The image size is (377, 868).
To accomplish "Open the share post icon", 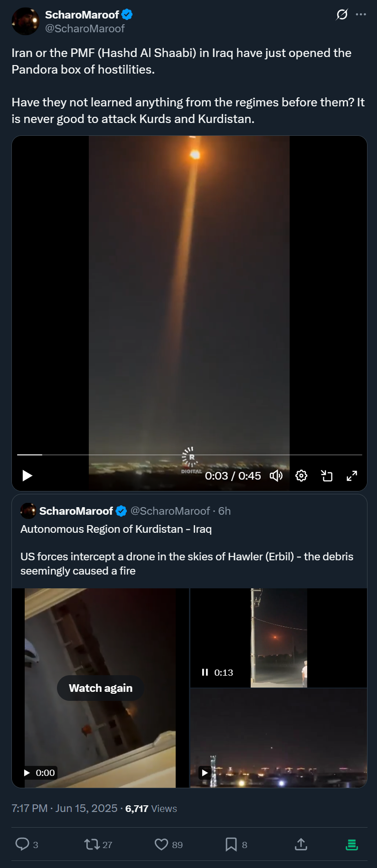I will click(x=301, y=844).
